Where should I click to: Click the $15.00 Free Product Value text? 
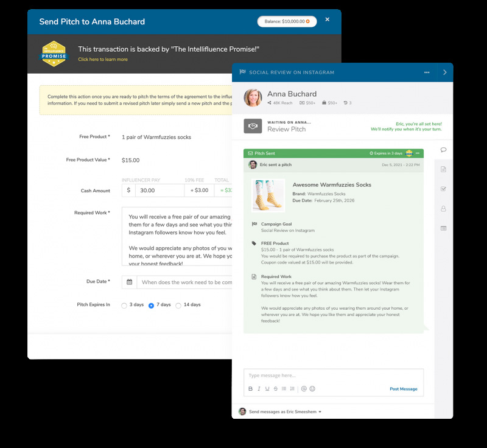pyautogui.click(x=130, y=160)
